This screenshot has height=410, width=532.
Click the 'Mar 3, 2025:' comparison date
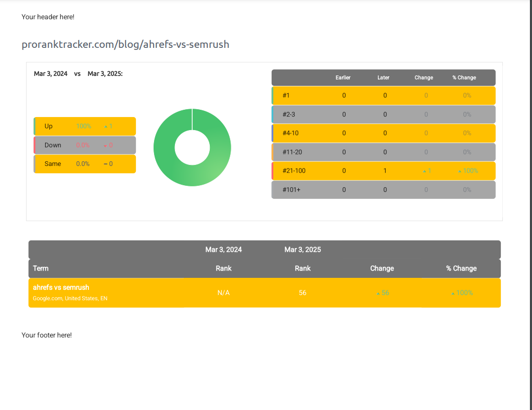click(105, 73)
